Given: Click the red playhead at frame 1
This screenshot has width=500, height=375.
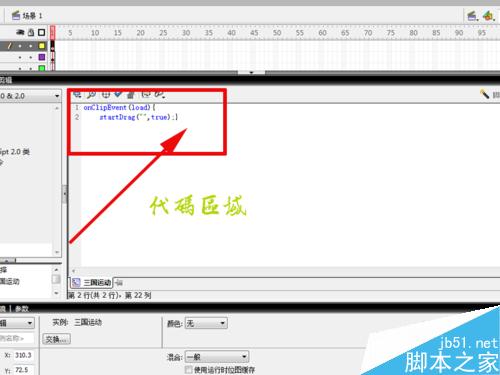Looking at the screenshot, I should point(52,32).
